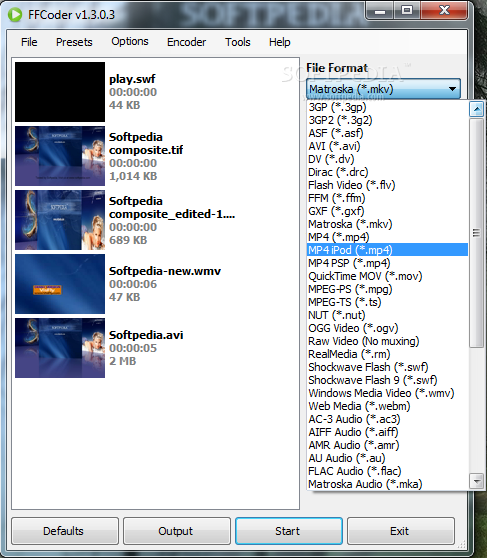Image resolution: width=487 pixels, height=558 pixels.
Task: Minimize the FFCoder window
Action: tap(379, 11)
